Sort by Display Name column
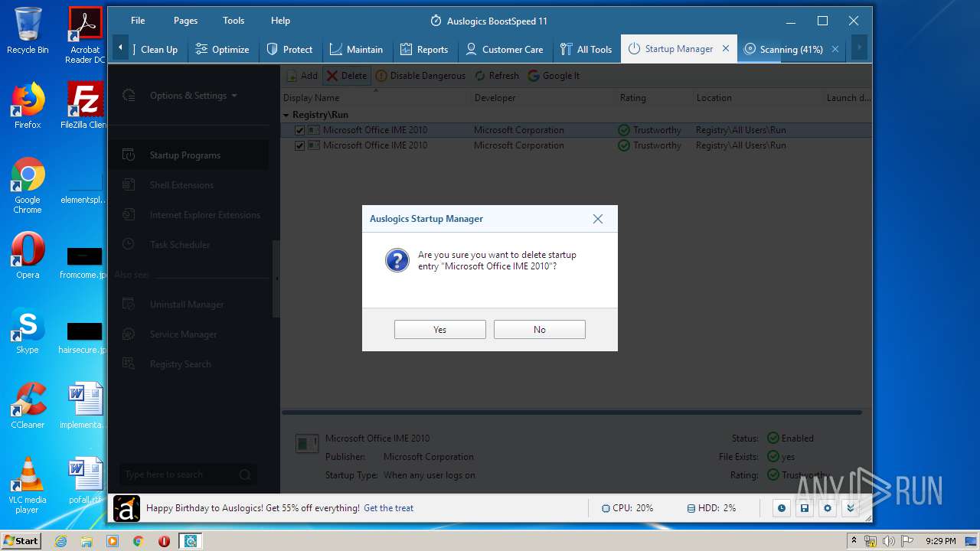This screenshot has height=551, width=980. [375, 98]
